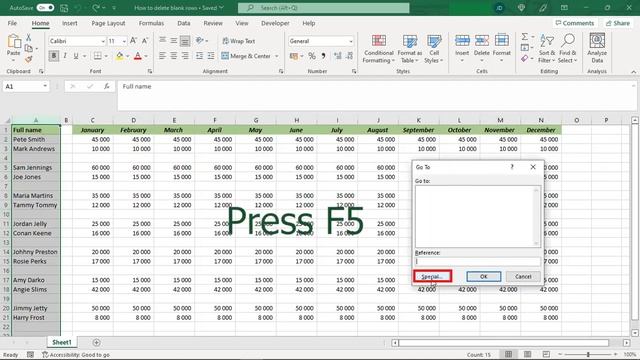The image size is (640, 360).
Task: Click the Fill Color bucket swatch
Action: (x=120, y=56)
